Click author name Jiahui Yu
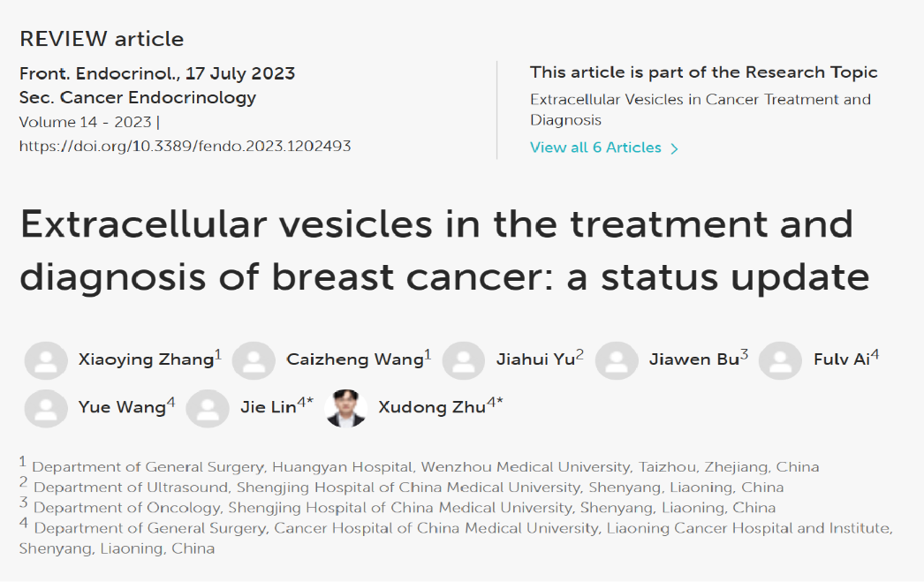 tap(535, 359)
